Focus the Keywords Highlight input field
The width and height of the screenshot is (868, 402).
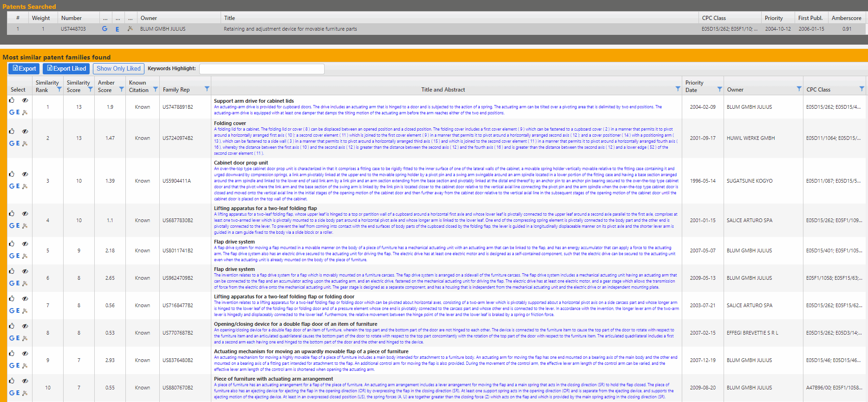pos(261,69)
